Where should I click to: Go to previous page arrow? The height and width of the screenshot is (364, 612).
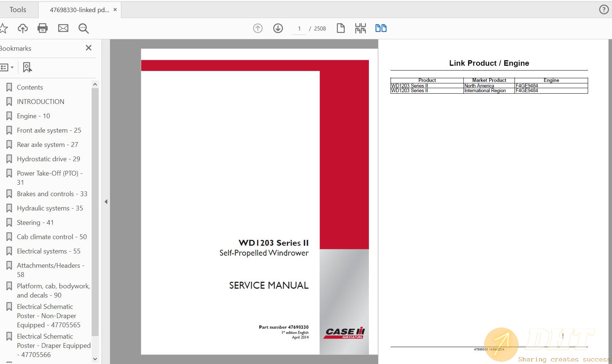(258, 28)
